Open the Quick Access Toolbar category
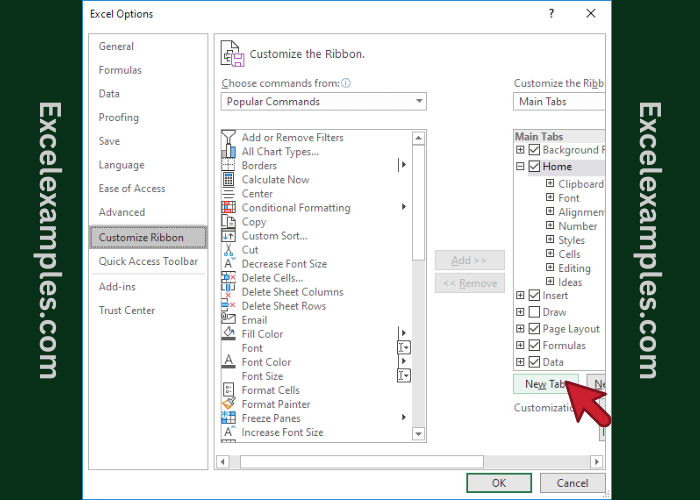 tap(148, 261)
